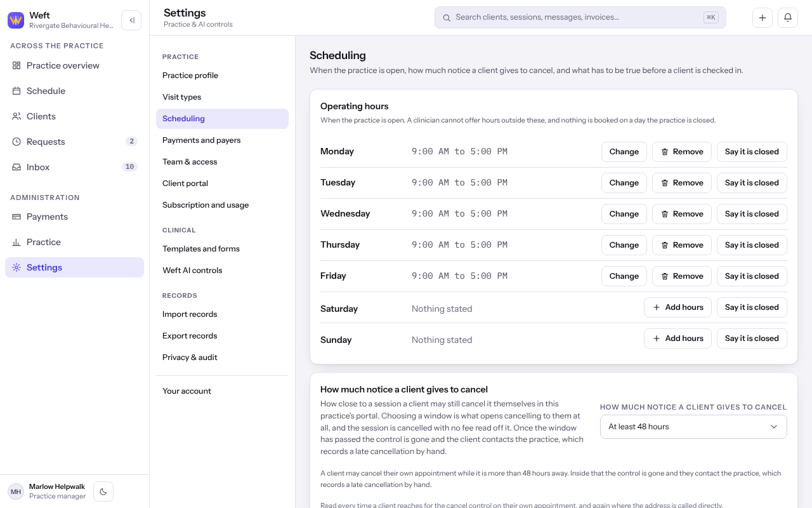This screenshot has height=508, width=812.
Task: Change Friday operating hours
Action: tap(624, 276)
